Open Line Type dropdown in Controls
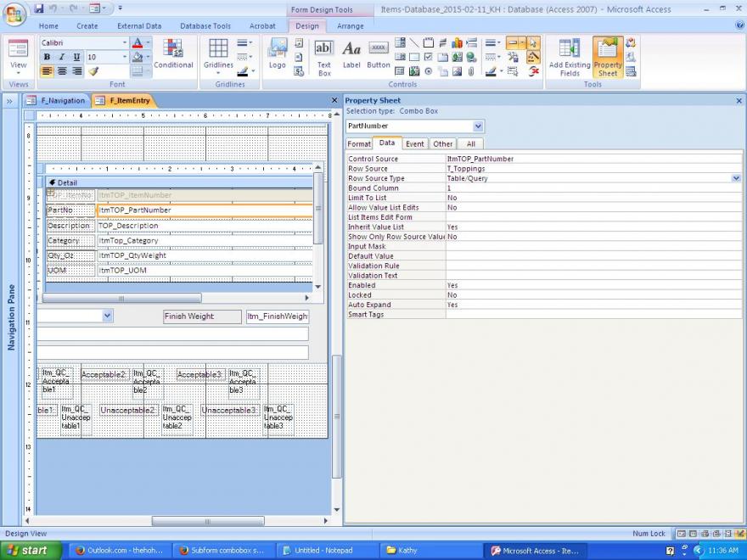Viewport: 747px width, 560px height. 492,57
